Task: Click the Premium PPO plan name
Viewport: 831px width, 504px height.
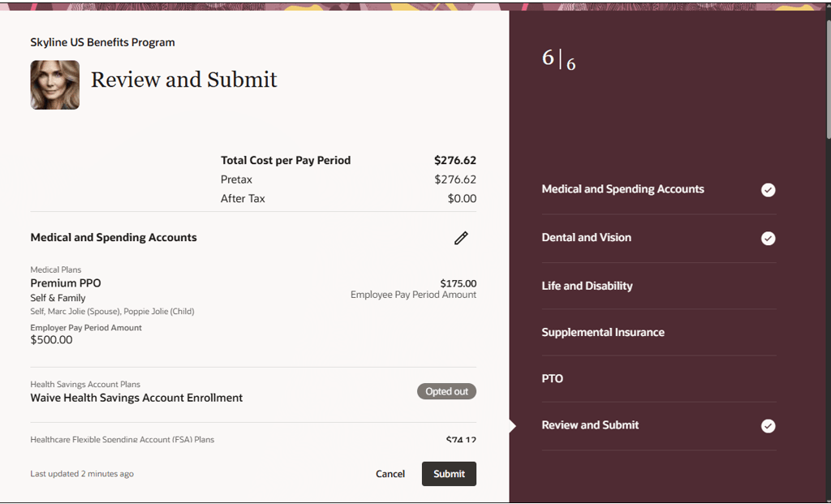Action: click(x=66, y=283)
